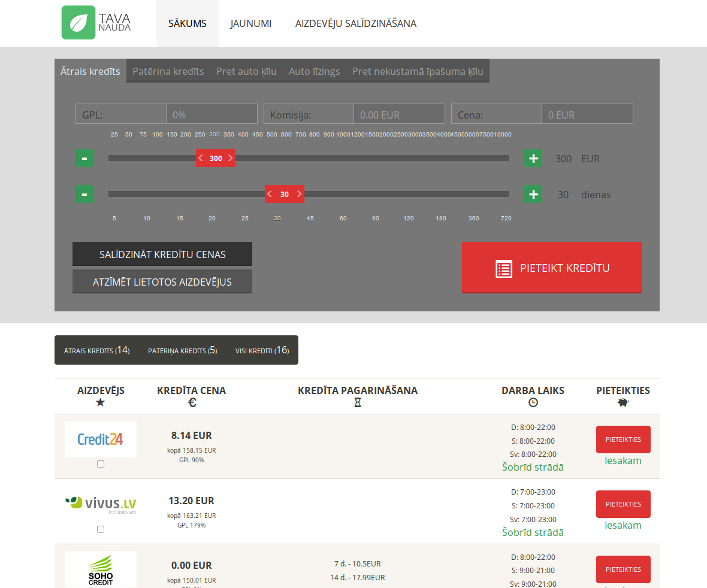The image size is (707, 588).
Task: Increase loan days with the plus button
Action: coord(533,194)
